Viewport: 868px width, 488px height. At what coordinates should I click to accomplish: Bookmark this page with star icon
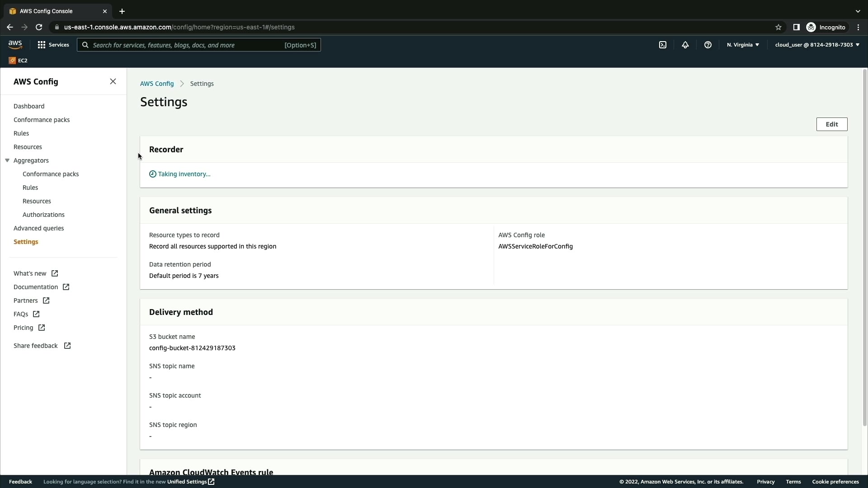click(x=778, y=27)
